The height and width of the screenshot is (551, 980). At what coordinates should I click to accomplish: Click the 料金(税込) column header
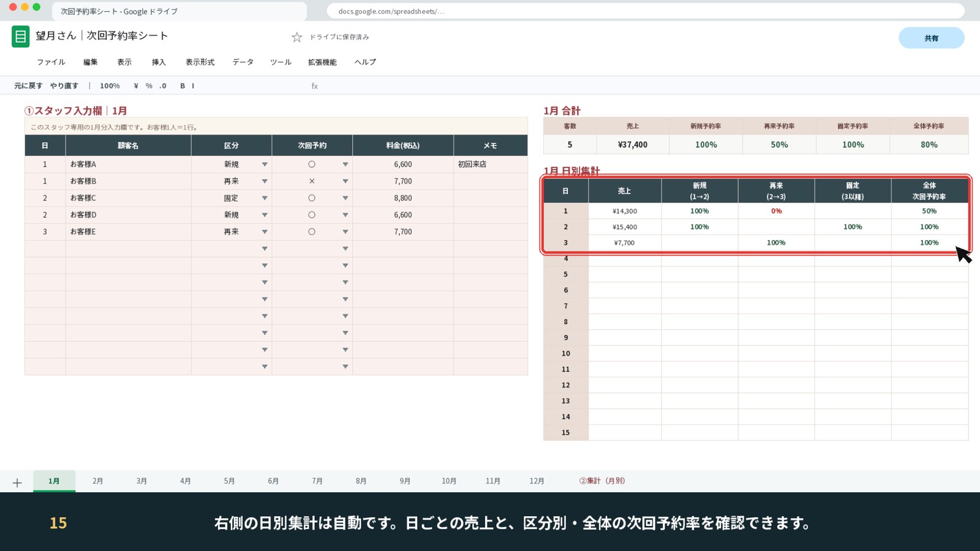coord(403,146)
